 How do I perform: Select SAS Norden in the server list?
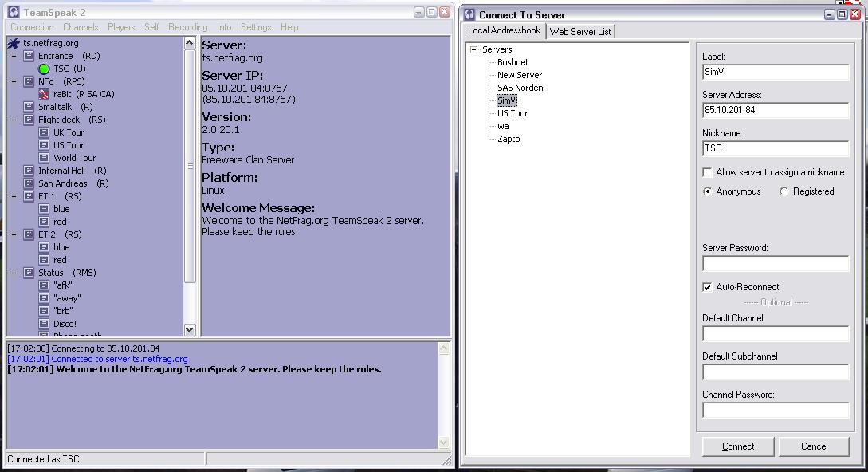click(520, 88)
